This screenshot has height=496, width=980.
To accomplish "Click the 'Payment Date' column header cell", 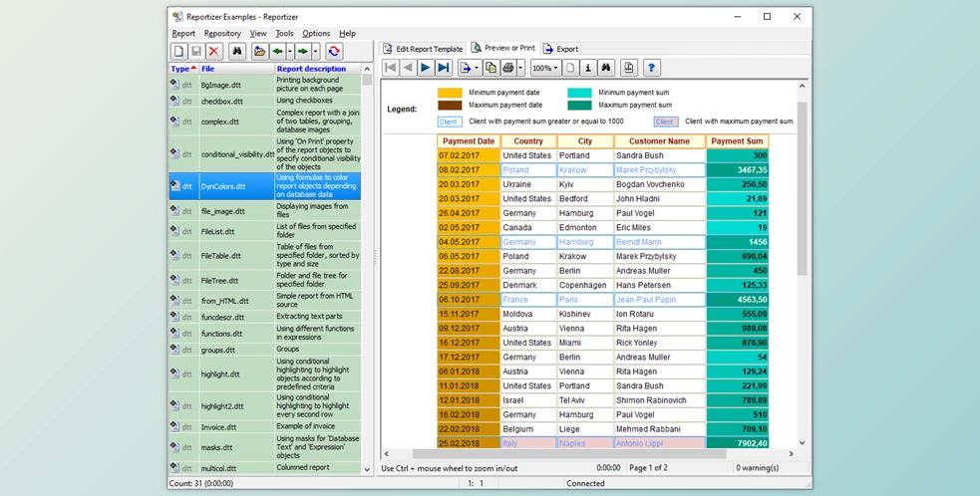I will click(x=469, y=141).
